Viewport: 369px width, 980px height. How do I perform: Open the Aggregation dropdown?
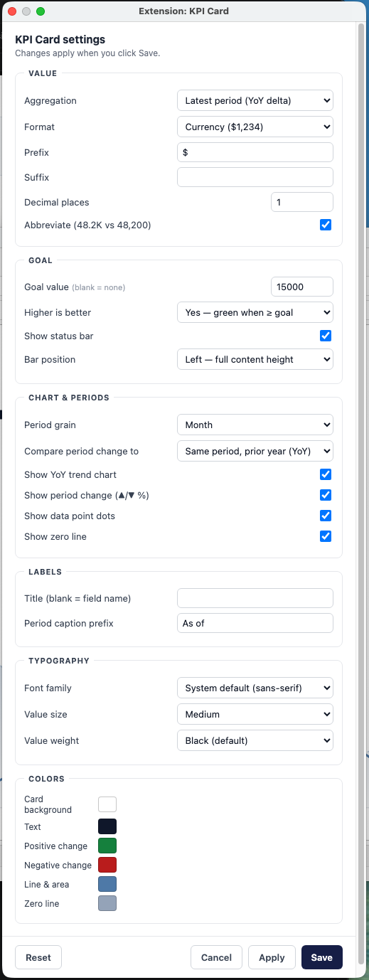coord(255,100)
